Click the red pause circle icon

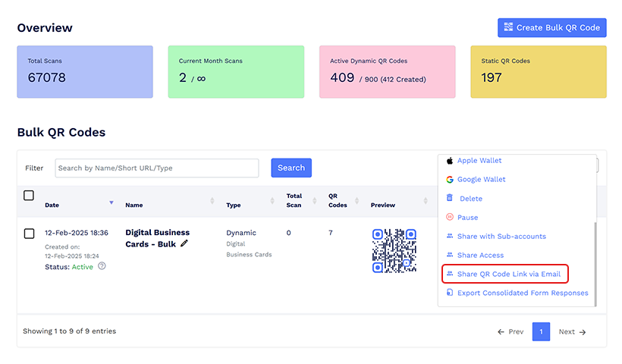coord(450,218)
